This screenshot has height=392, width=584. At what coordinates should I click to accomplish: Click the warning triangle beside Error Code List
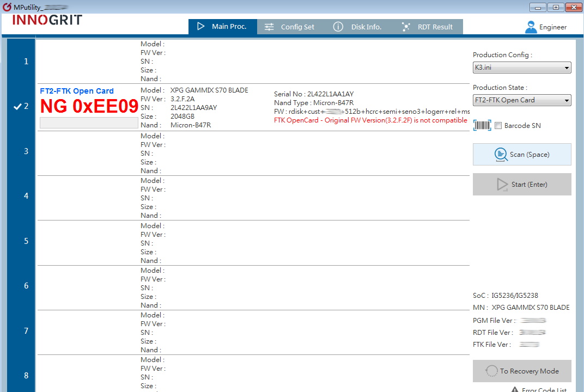pos(515,389)
